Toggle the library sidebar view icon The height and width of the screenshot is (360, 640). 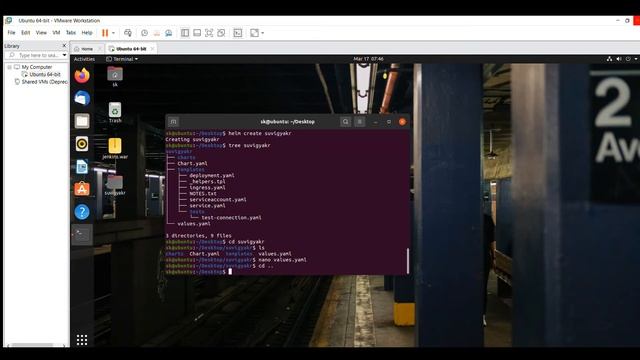185,33
